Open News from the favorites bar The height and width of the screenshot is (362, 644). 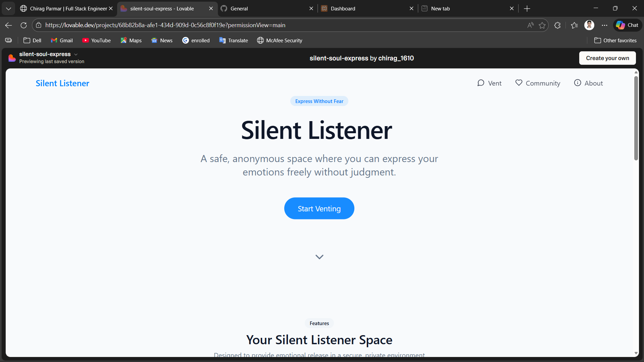pyautogui.click(x=161, y=40)
